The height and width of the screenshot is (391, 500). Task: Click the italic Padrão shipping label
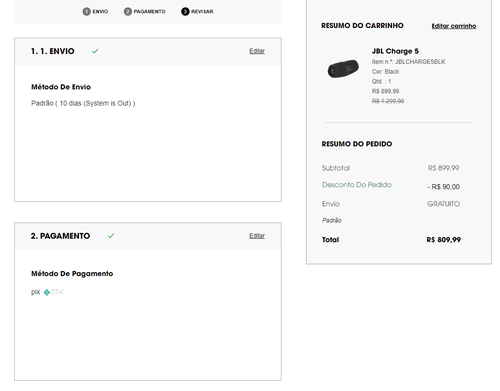tap(332, 220)
